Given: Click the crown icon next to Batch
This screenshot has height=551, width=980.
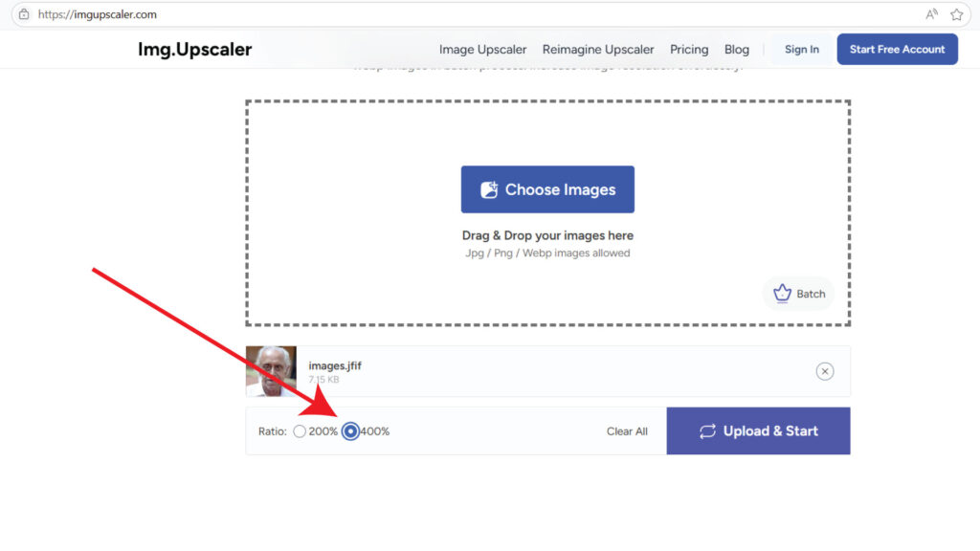Looking at the screenshot, I should (782, 294).
